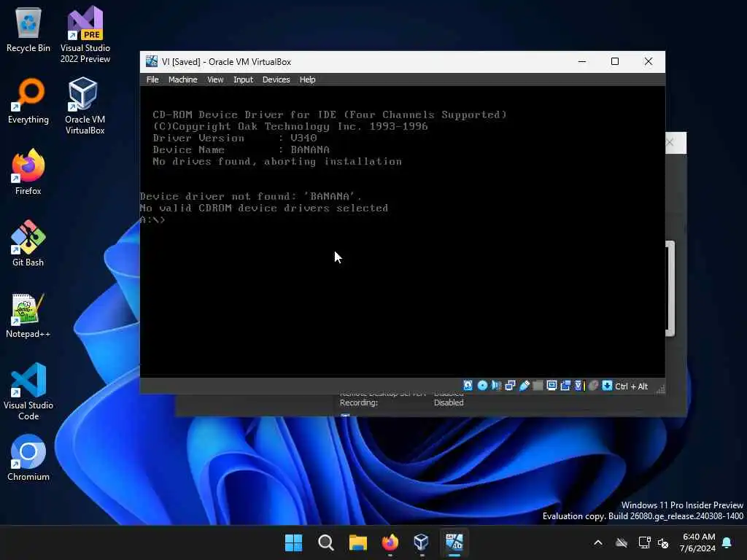
Task: Open the Devices menu
Action: (276, 79)
